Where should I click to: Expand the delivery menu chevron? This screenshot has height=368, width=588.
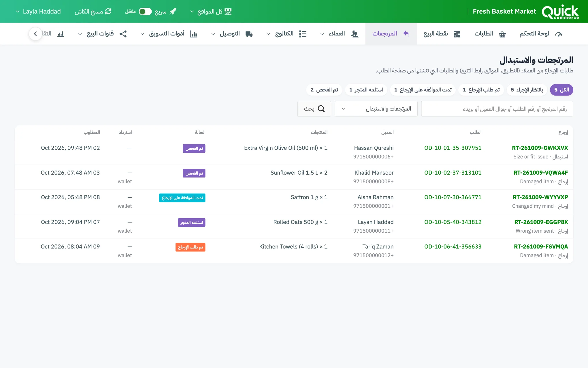tap(213, 34)
